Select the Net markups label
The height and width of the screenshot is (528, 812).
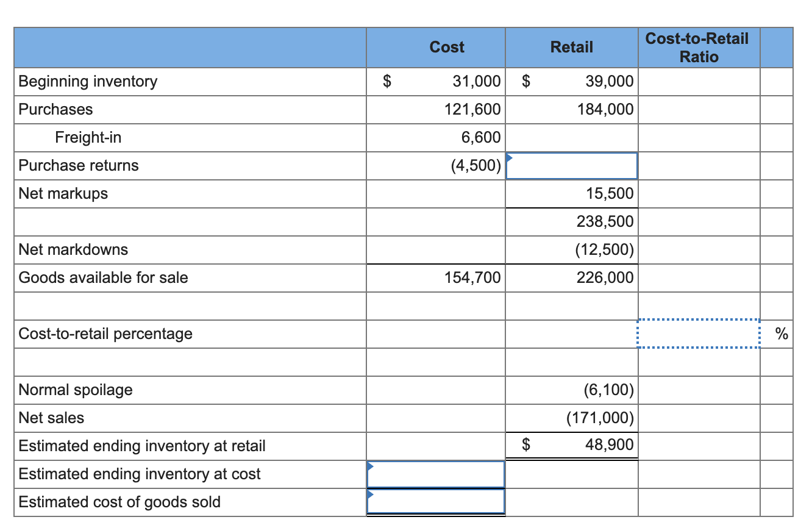(63, 194)
